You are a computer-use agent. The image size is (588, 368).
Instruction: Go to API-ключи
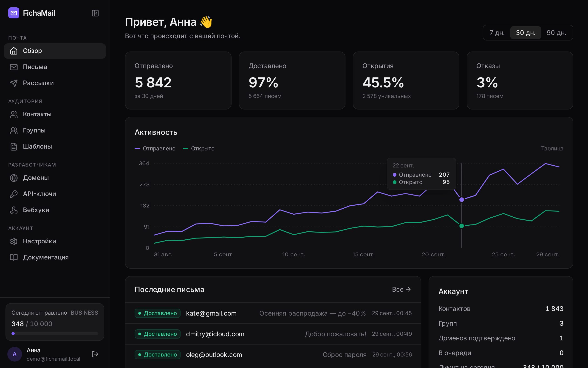(x=55, y=194)
